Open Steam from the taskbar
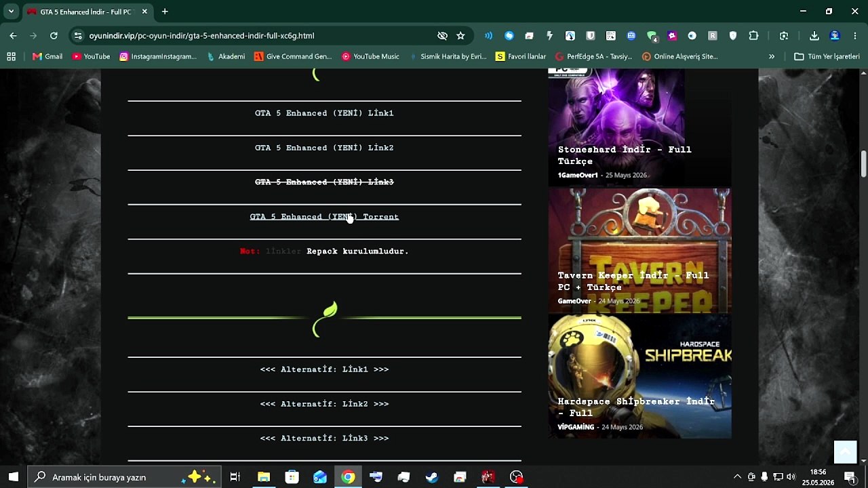This screenshot has height=488, width=868. click(x=432, y=477)
